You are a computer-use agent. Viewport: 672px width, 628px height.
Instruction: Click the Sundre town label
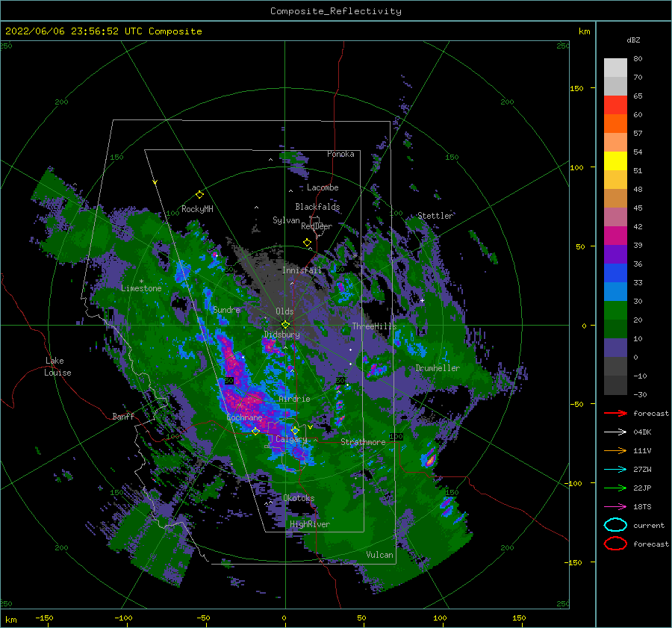click(226, 310)
